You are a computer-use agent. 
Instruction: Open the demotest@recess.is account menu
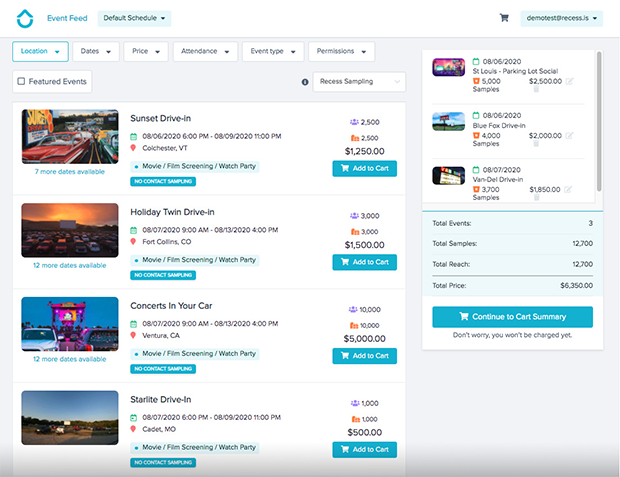(562, 18)
